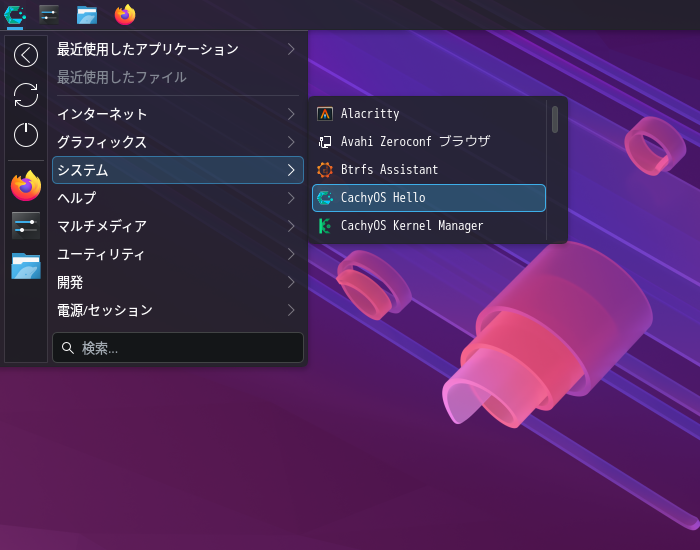Open System Settings from the top panel
The image size is (700, 550).
pyautogui.click(x=49, y=15)
